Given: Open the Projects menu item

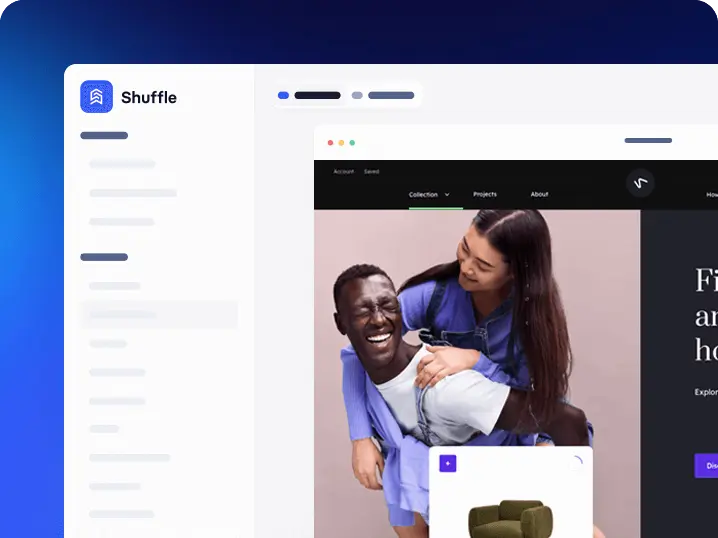Looking at the screenshot, I should pos(485,194).
